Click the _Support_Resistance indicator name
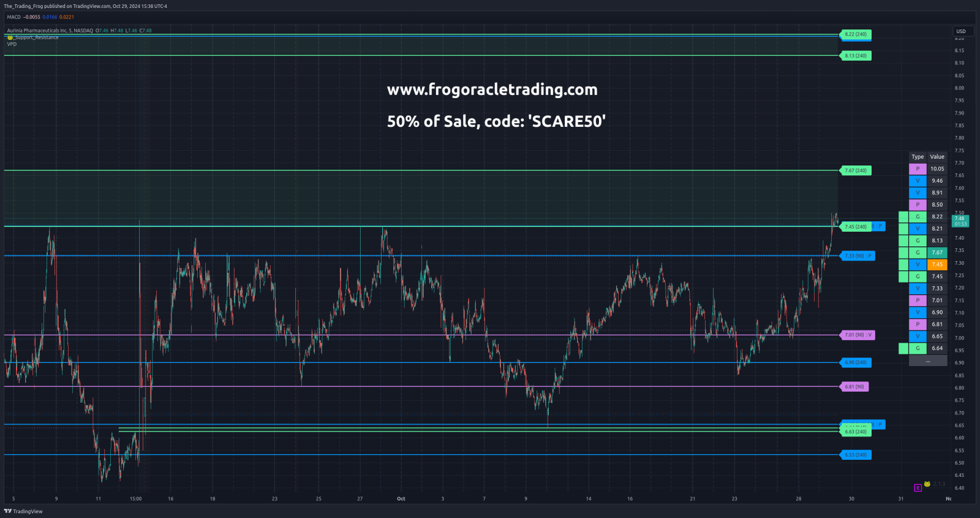Image resolution: width=980 pixels, height=518 pixels. coord(36,37)
